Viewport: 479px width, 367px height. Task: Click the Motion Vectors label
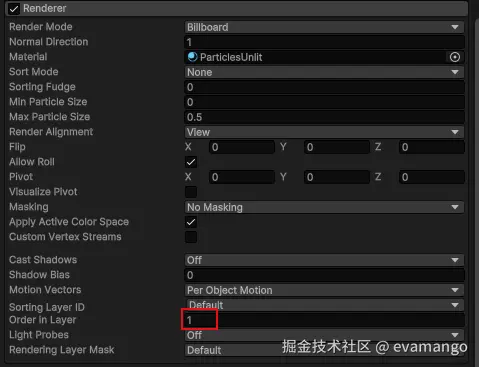45,290
